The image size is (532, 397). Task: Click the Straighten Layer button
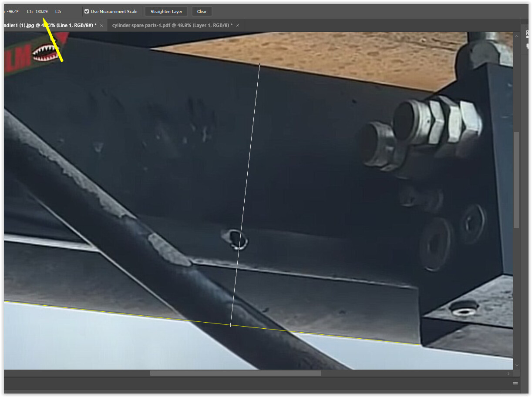click(166, 12)
